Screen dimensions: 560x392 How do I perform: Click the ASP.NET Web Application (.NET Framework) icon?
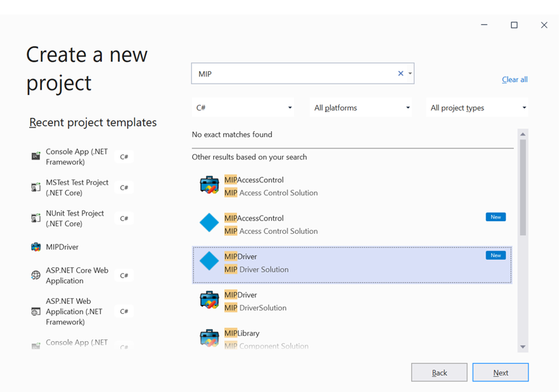coord(36,311)
